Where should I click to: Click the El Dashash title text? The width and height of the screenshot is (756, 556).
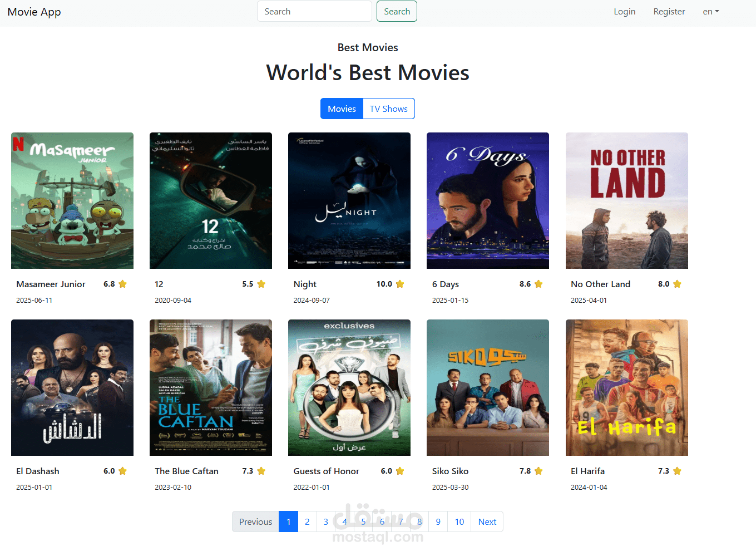pyautogui.click(x=38, y=471)
